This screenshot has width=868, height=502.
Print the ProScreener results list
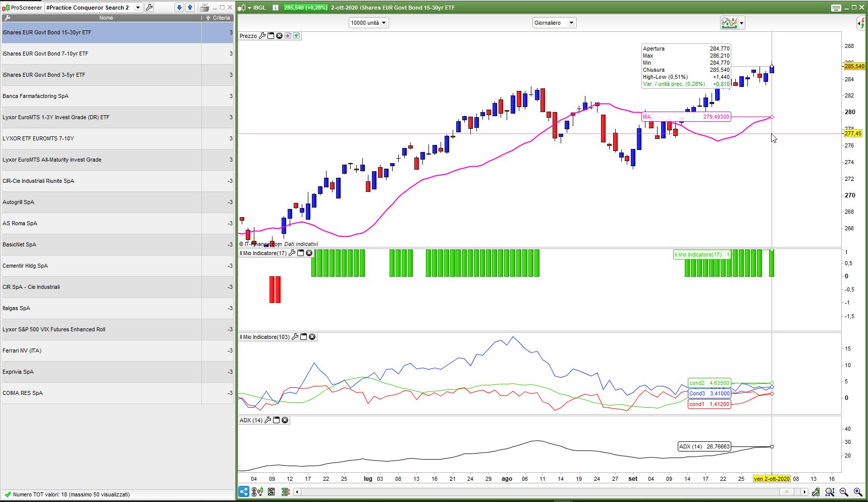(204, 8)
